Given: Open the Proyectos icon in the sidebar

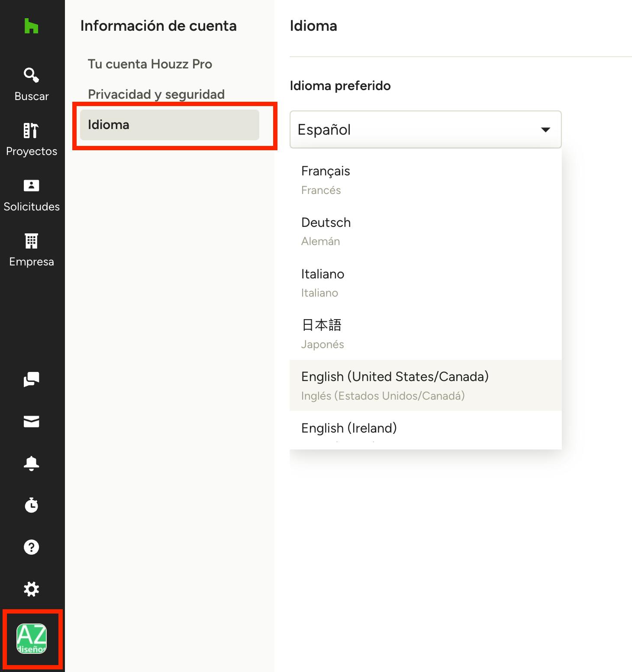Looking at the screenshot, I should 31,130.
